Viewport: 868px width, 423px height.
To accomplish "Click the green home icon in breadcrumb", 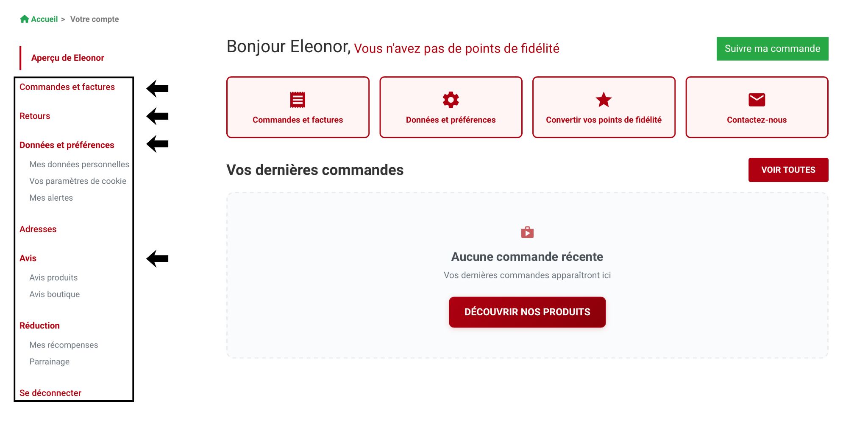I will tap(25, 19).
